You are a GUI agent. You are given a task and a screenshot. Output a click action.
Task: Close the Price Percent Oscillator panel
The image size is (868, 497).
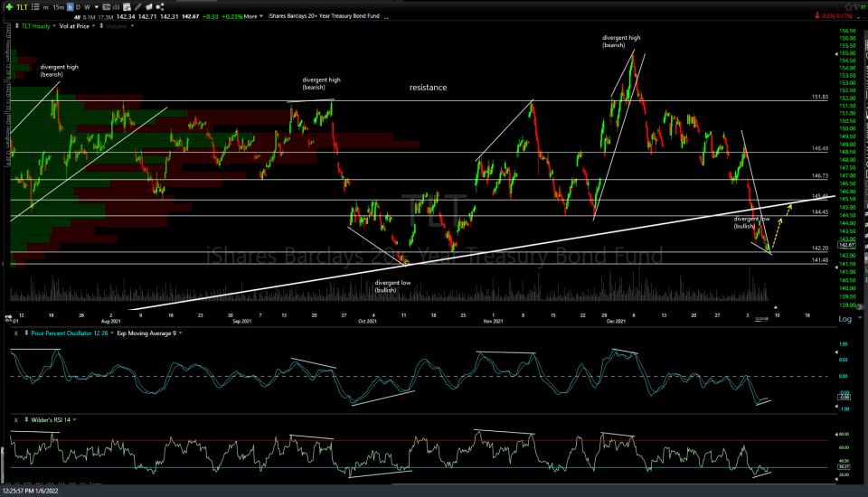point(15,333)
